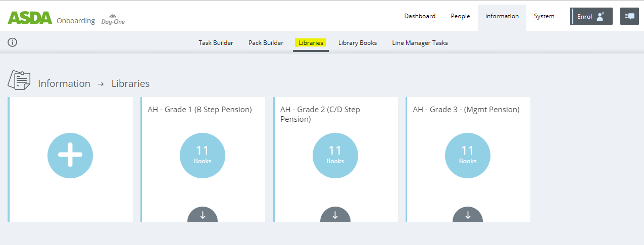Click the 11 Books circle for Grade 2
The width and height of the screenshot is (644, 245).
tap(335, 155)
